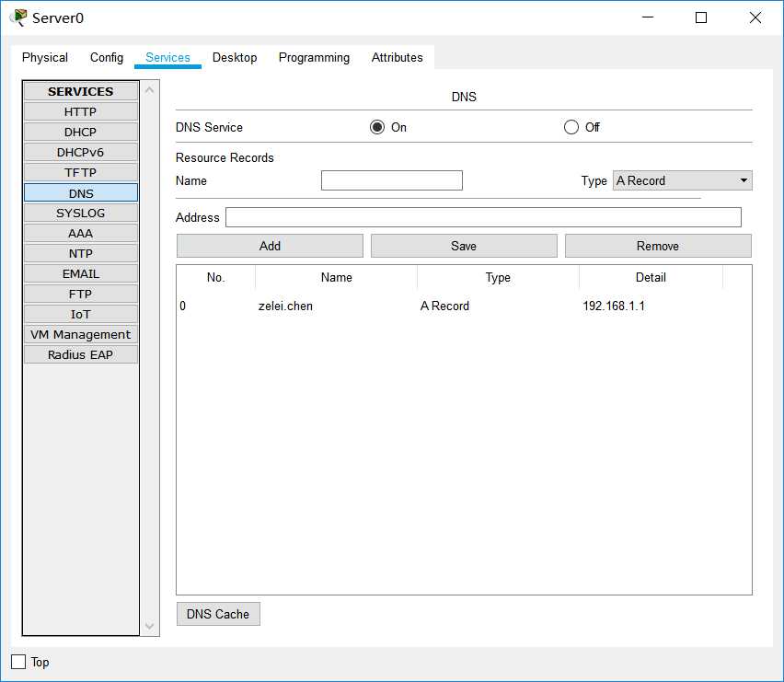Image resolution: width=784 pixels, height=682 pixels.
Task: Turn DNS Service Off
Action: tap(571, 127)
